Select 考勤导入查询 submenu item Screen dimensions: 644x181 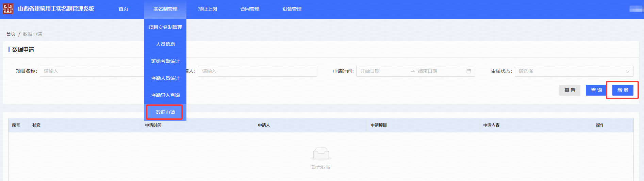coord(165,95)
